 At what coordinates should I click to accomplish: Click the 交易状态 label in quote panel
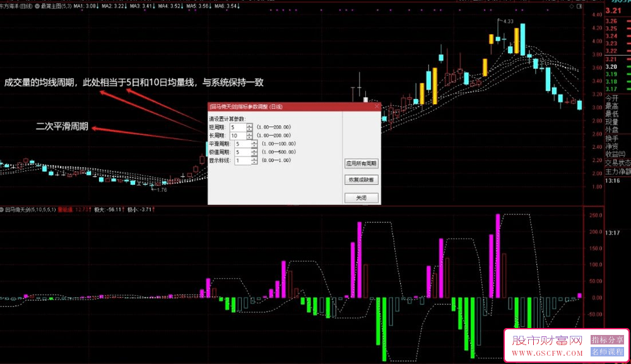point(618,163)
